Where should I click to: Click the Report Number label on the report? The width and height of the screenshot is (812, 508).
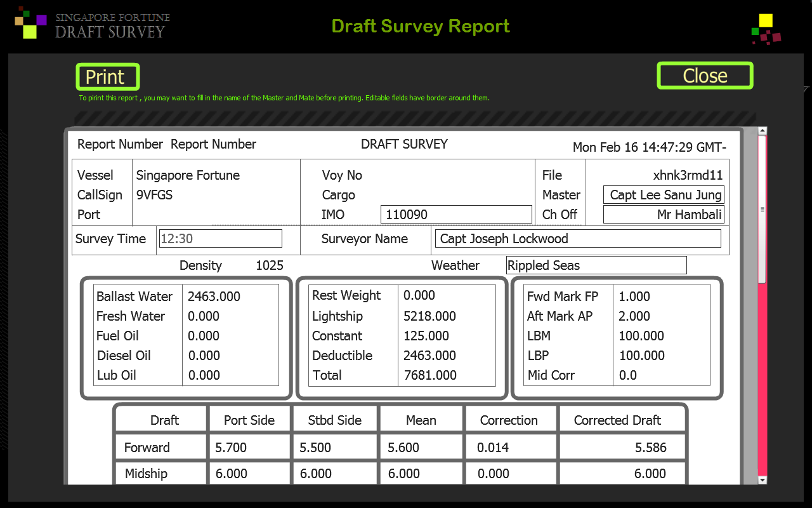click(119, 144)
